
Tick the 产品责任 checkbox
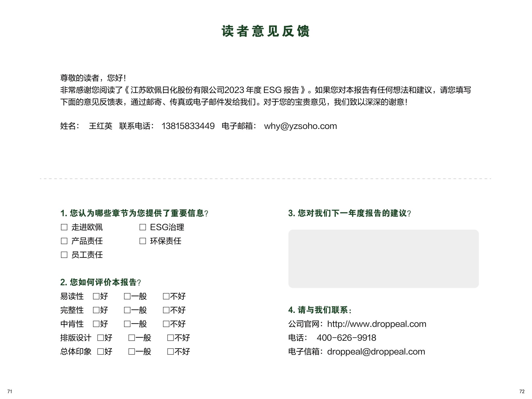tap(64, 241)
